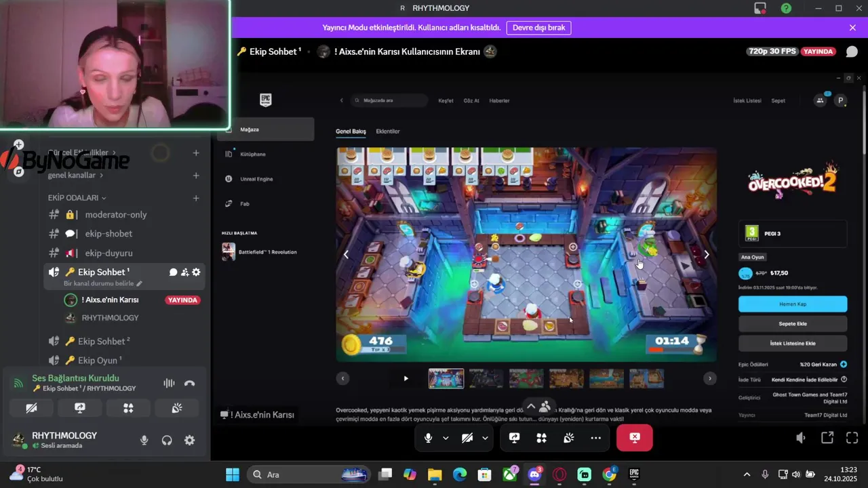868x488 pixels.
Task: Add channel to EKİP ODALARI category
Action: [x=196, y=198]
